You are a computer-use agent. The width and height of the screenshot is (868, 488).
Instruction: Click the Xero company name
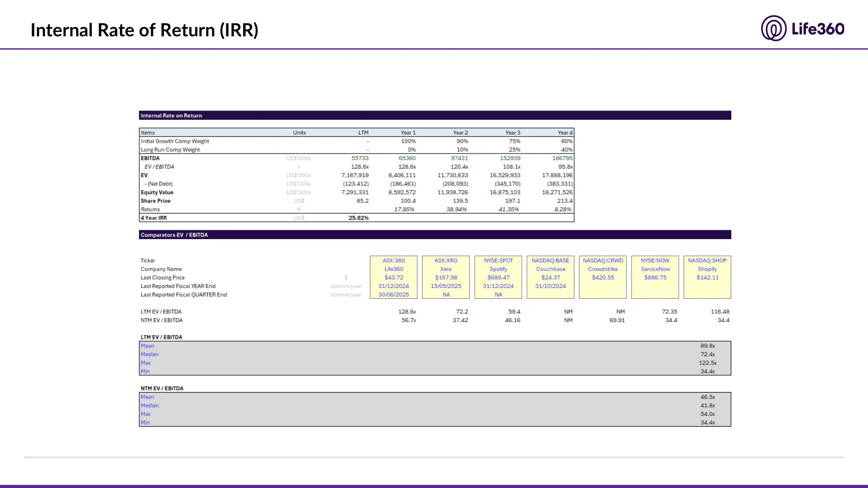click(x=446, y=269)
